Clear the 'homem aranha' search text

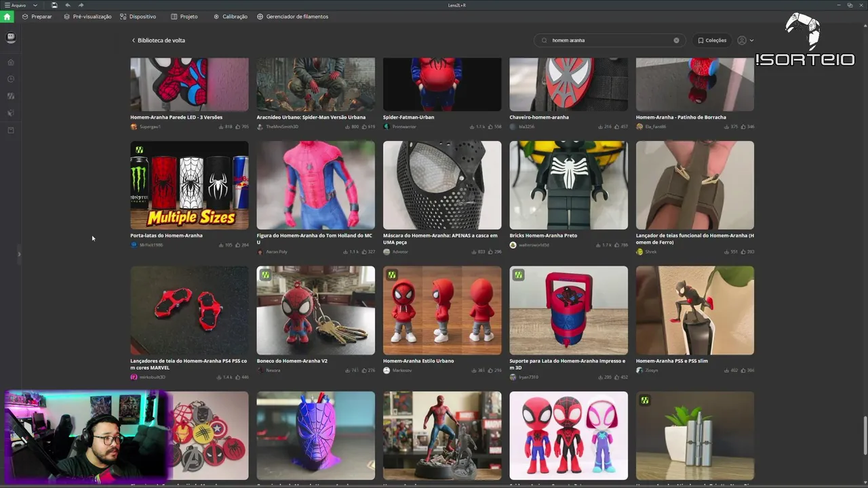click(676, 41)
